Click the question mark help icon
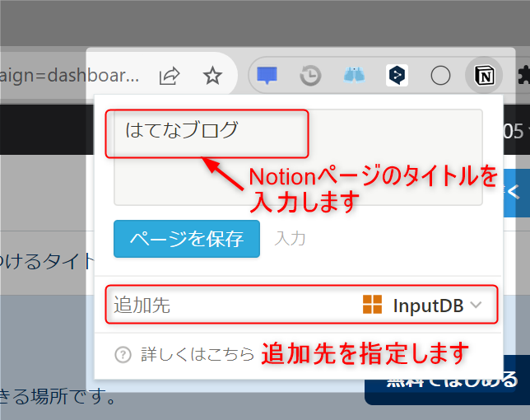Viewport: 530px width, 420px height. point(123,355)
